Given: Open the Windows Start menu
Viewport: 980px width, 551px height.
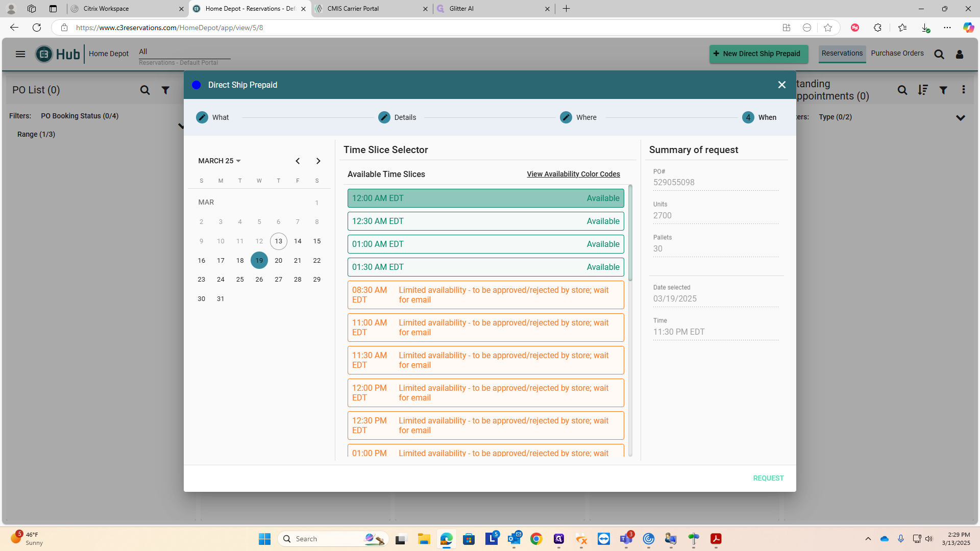Looking at the screenshot, I should (x=264, y=539).
